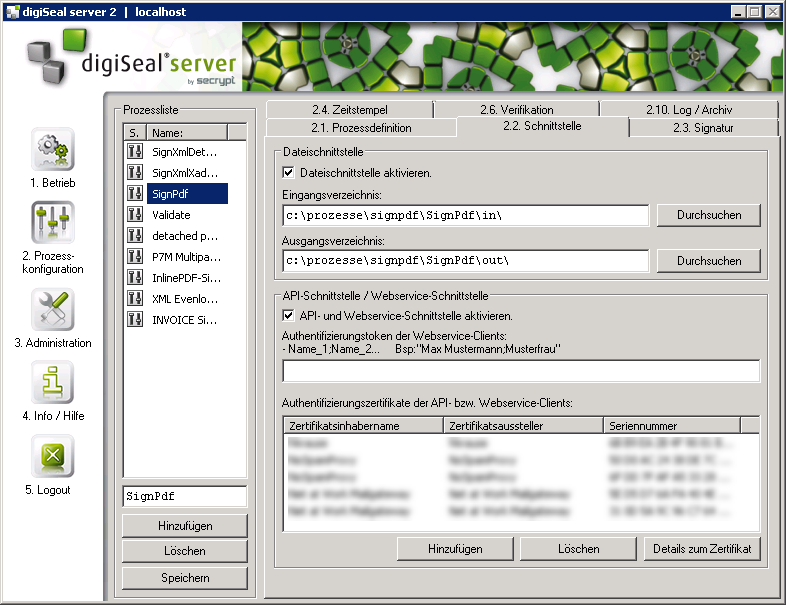Click Löschen below the certificate table
This screenshot has width=786, height=605.
(578, 549)
